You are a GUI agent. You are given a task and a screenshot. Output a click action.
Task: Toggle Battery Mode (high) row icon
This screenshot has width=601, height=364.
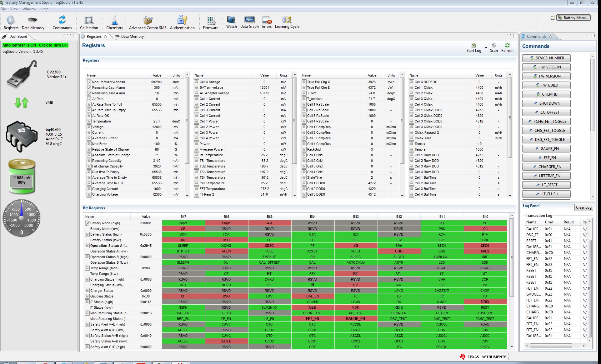tap(88, 223)
